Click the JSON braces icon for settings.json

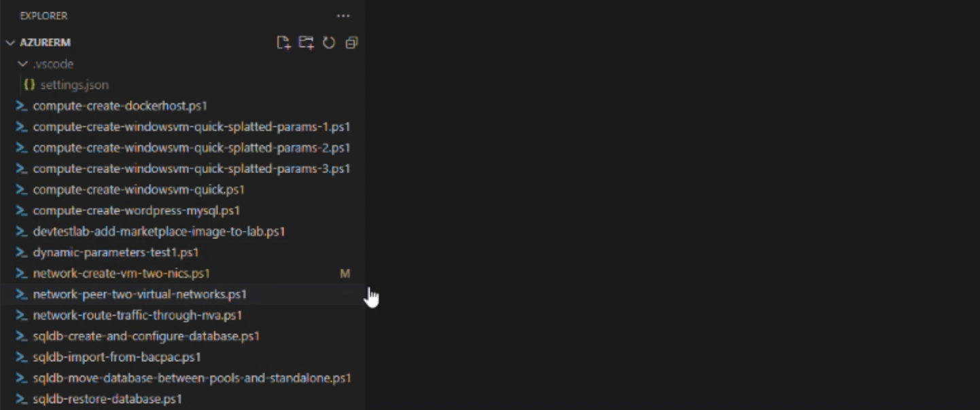tap(29, 85)
